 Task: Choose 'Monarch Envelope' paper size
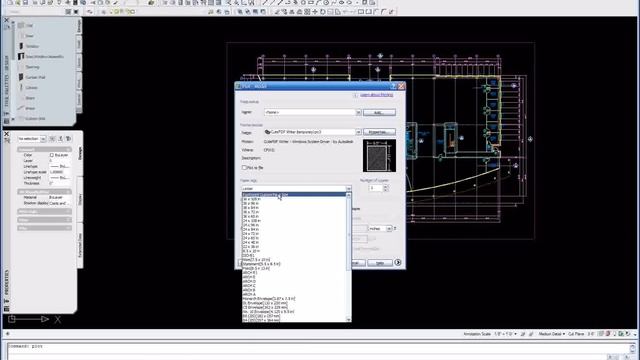tap(294, 299)
